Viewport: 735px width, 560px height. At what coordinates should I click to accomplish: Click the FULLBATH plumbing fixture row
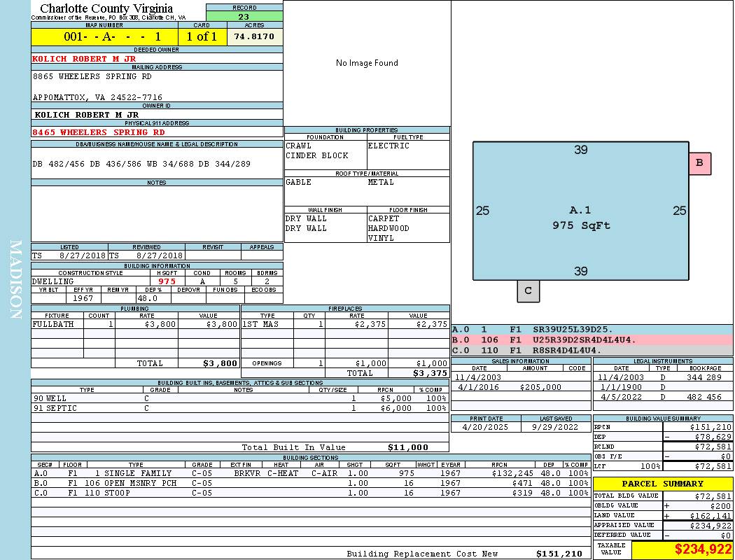[136, 324]
